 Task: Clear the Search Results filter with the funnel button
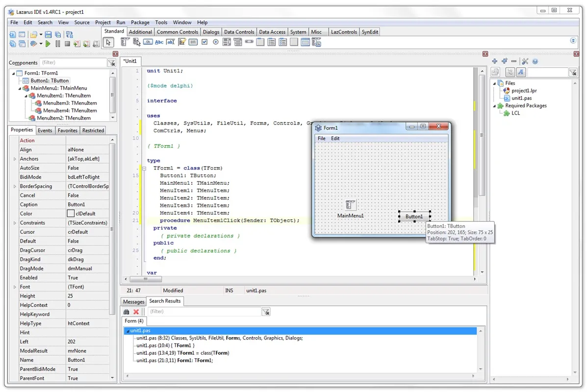pyautogui.click(x=266, y=311)
